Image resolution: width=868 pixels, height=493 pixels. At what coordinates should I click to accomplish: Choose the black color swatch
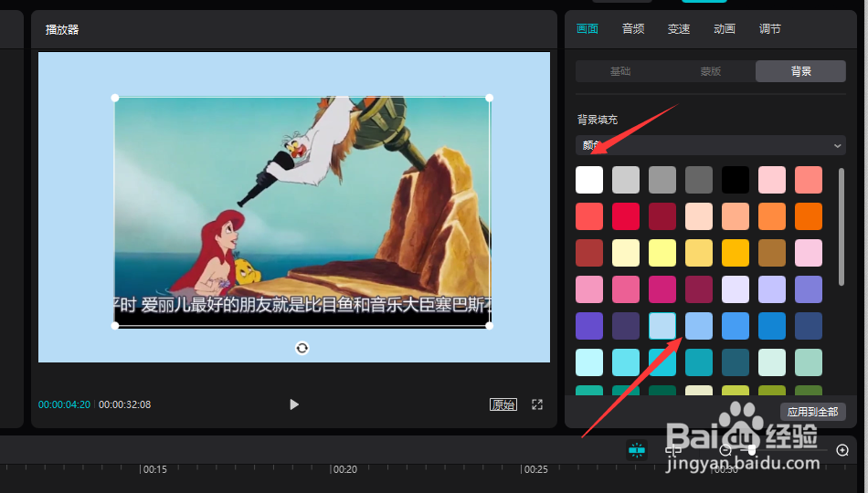736,180
